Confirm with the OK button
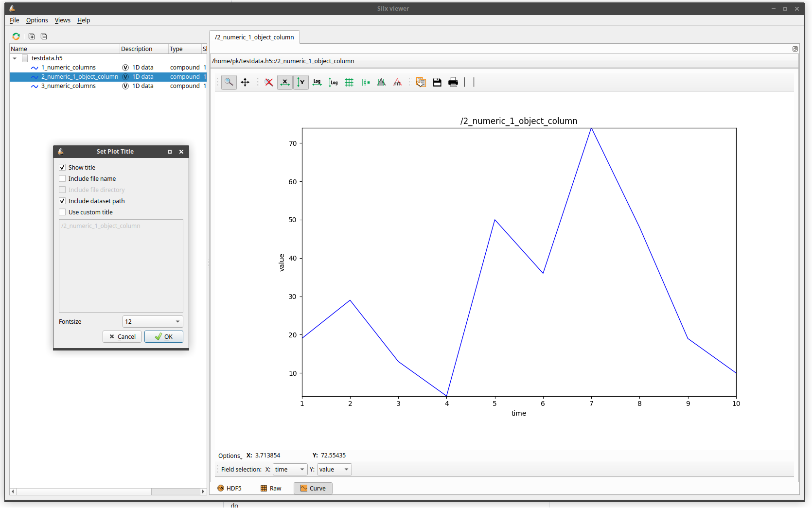Image resolution: width=812 pixels, height=508 pixels. tap(164, 336)
